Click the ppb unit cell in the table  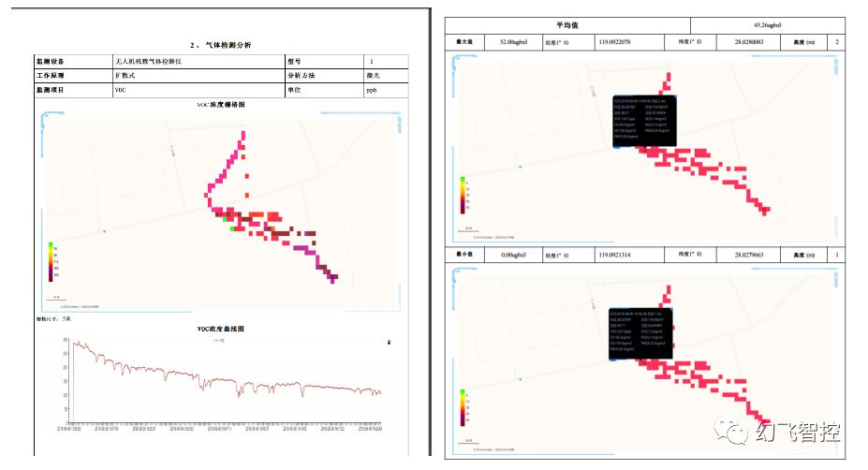385,90
